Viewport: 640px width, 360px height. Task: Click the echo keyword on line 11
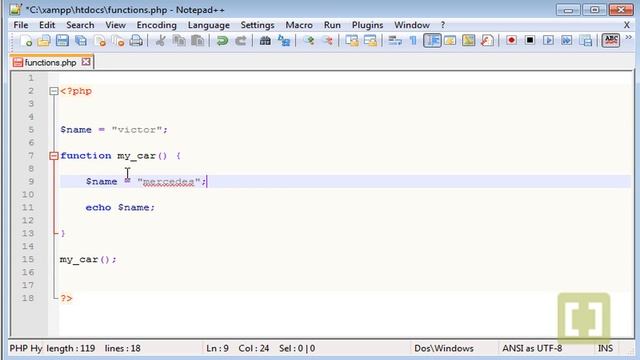pyautogui.click(x=98, y=207)
